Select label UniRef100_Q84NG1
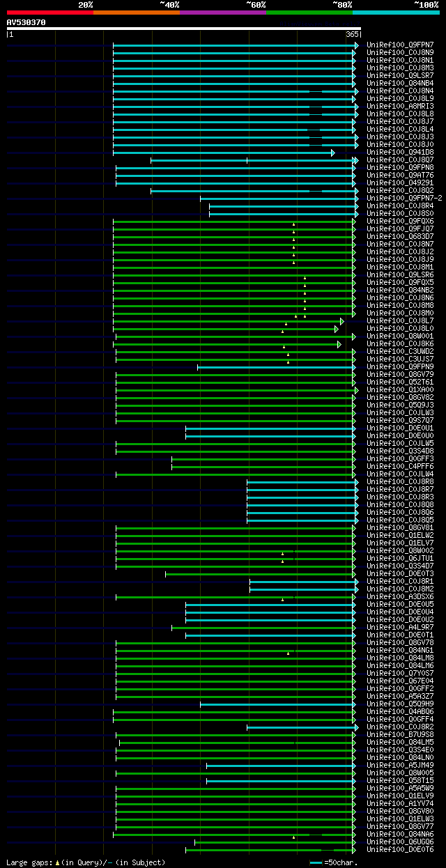This screenshot has height=868, width=446. click(x=400, y=651)
